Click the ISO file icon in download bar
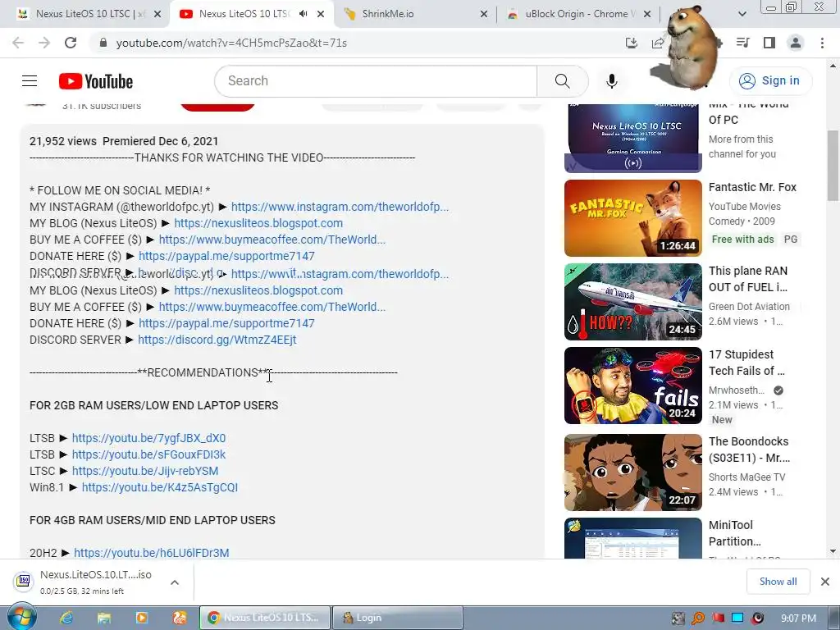The height and width of the screenshot is (630, 840). (23, 581)
